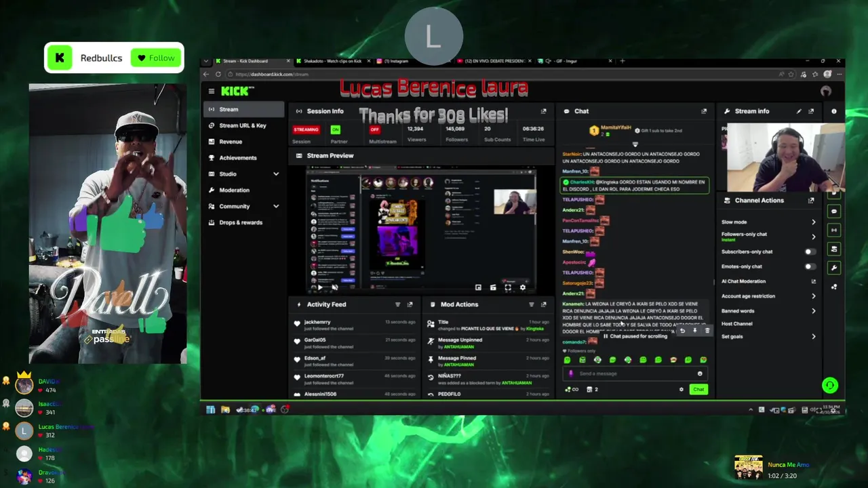The width and height of the screenshot is (868, 488).
Task: Click the Kick logo in dashboard
Action: (237, 91)
